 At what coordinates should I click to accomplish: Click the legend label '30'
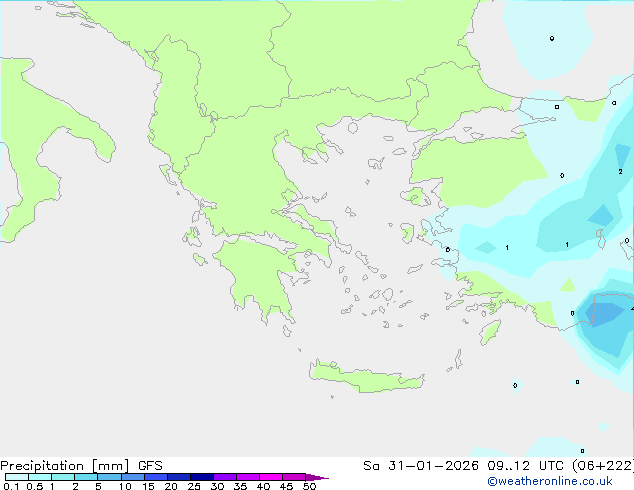(x=218, y=486)
